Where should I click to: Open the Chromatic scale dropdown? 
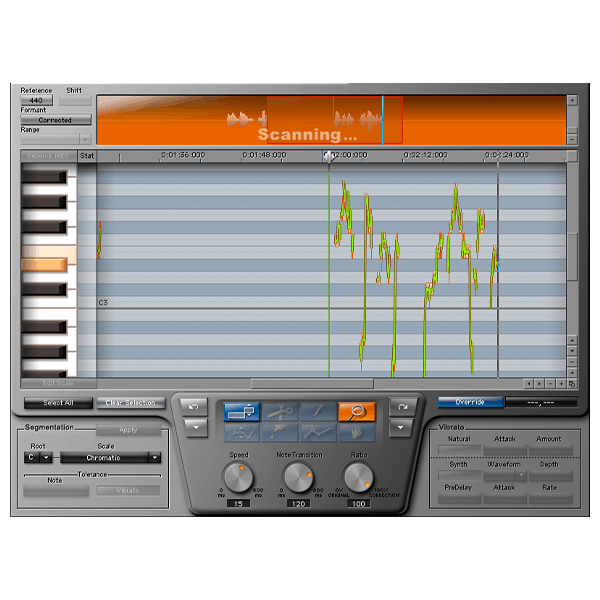[x=110, y=457]
